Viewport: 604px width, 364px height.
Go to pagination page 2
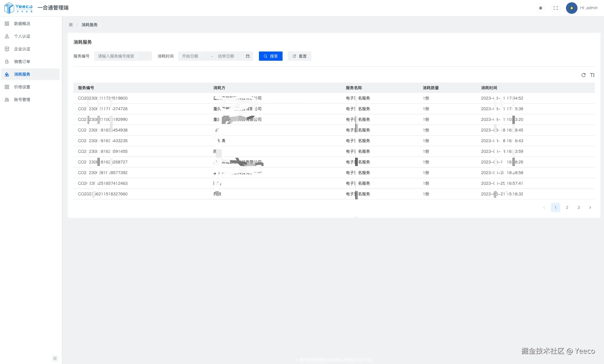tap(567, 207)
